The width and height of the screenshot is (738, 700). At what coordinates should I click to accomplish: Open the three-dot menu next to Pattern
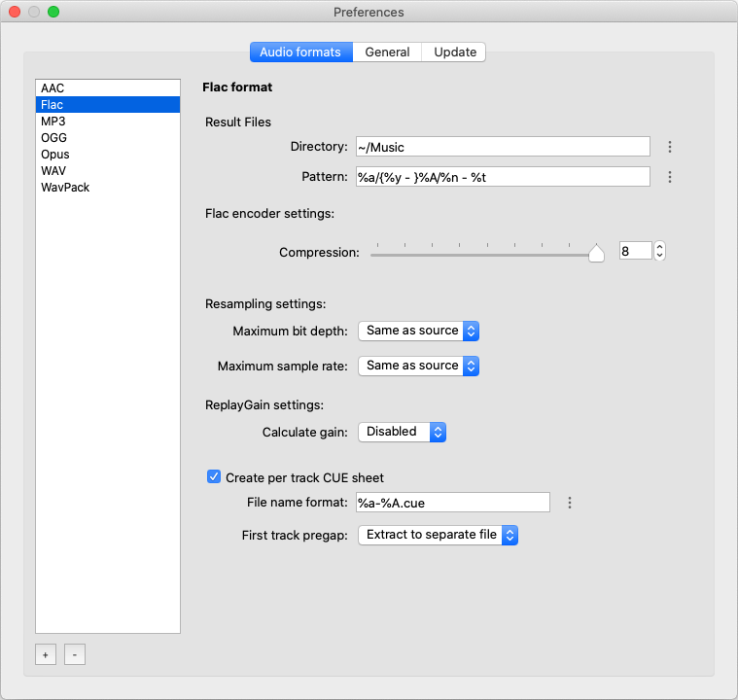pyautogui.click(x=669, y=177)
